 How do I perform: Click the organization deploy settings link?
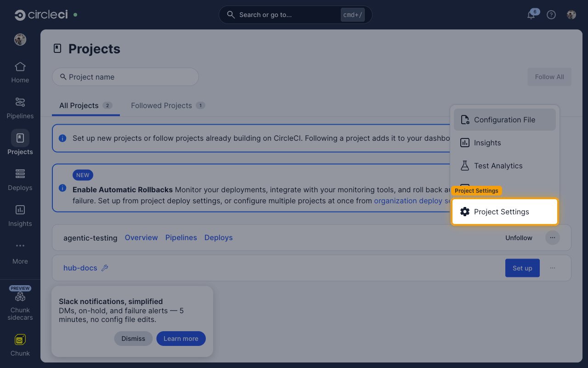click(412, 201)
